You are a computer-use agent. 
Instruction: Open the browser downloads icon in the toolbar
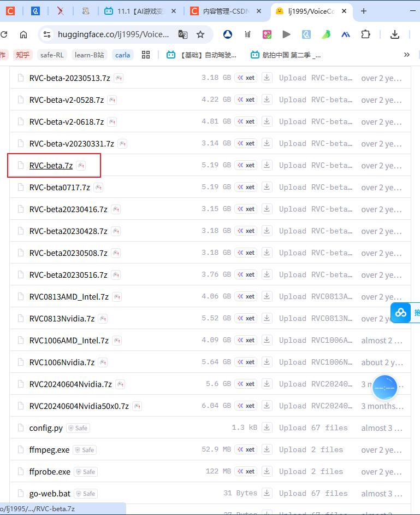click(395, 34)
